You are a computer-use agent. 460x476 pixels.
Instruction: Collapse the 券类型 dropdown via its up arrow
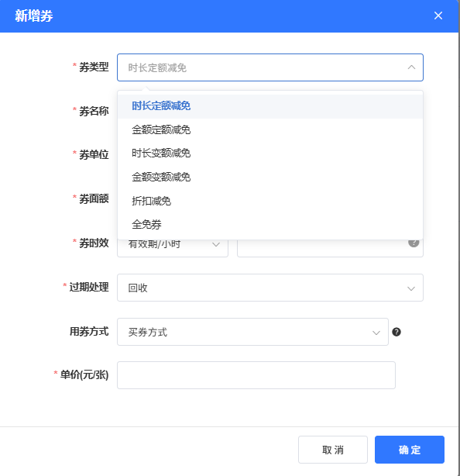pyautogui.click(x=411, y=67)
